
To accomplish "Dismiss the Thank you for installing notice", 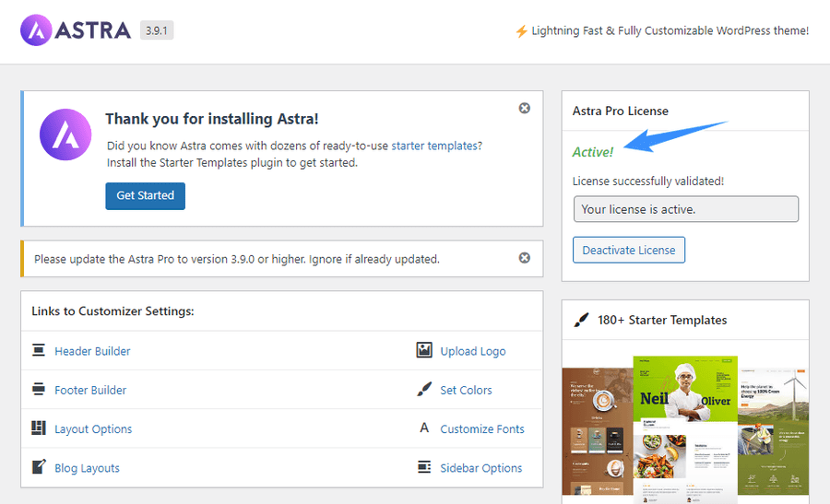I will [x=524, y=109].
